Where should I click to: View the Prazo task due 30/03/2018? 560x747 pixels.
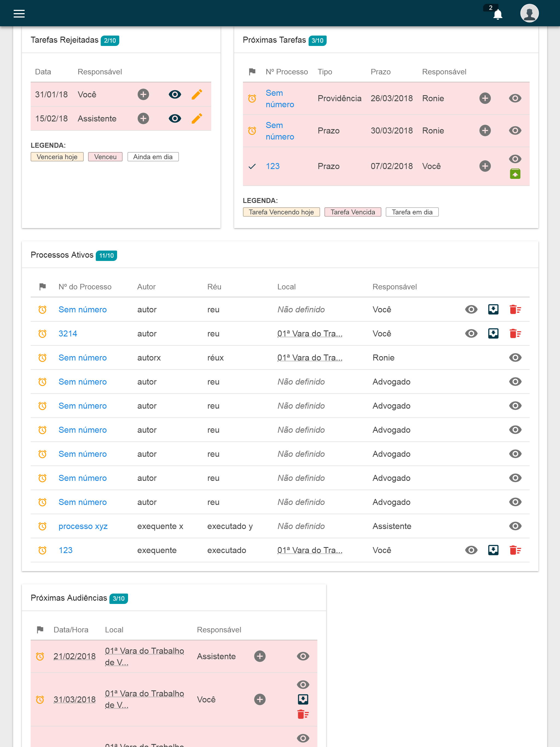[515, 131]
